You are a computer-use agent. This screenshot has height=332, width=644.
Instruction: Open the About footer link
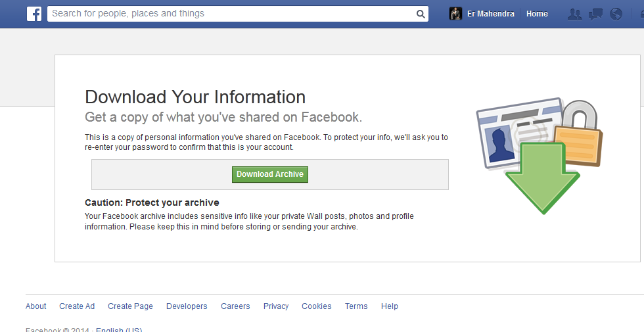pyautogui.click(x=35, y=306)
